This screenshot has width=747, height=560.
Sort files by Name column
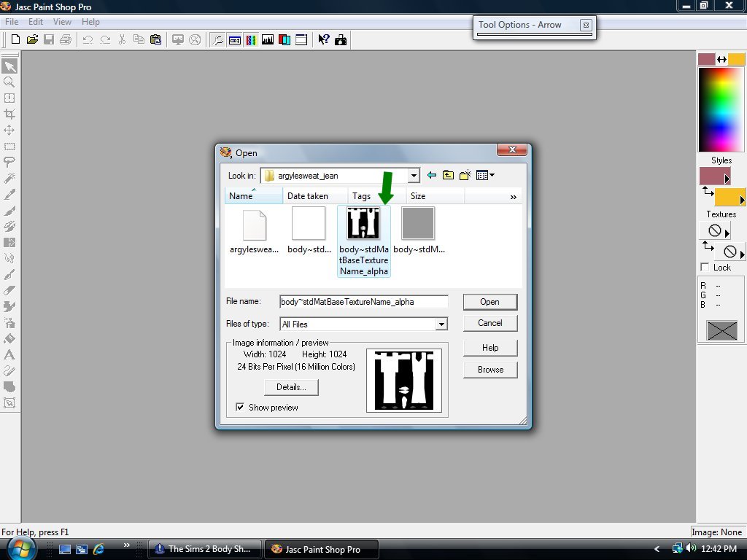coord(253,195)
